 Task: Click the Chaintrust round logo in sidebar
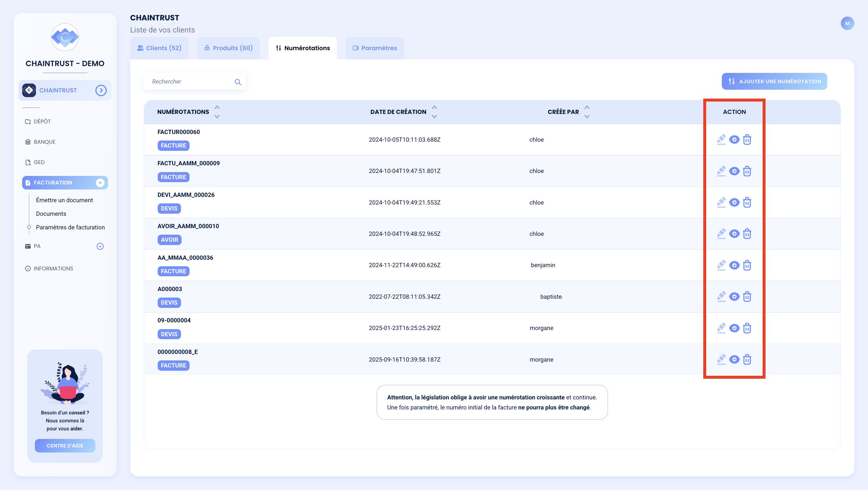click(x=65, y=37)
